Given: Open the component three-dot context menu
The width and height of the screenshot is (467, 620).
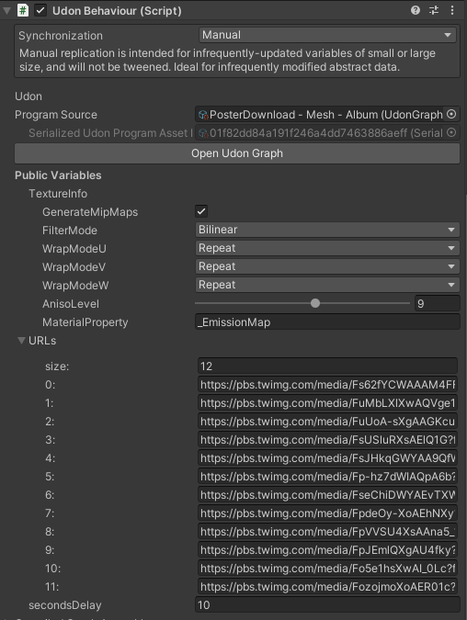Looking at the screenshot, I should pos(452,10).
